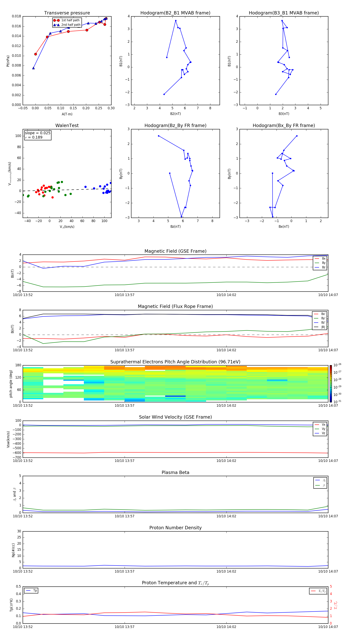
Task: Click the "Bz(nT)" x-axis label
Action: point(175,227)
